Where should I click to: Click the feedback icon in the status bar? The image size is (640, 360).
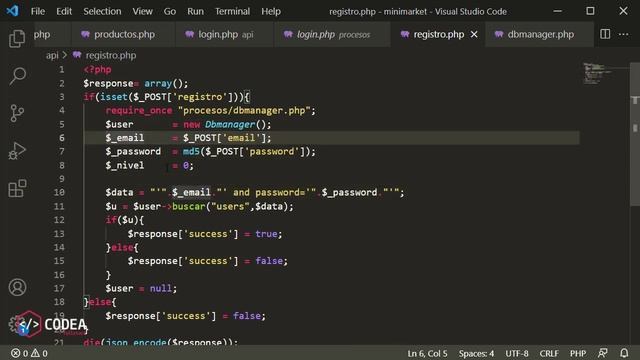602,353
